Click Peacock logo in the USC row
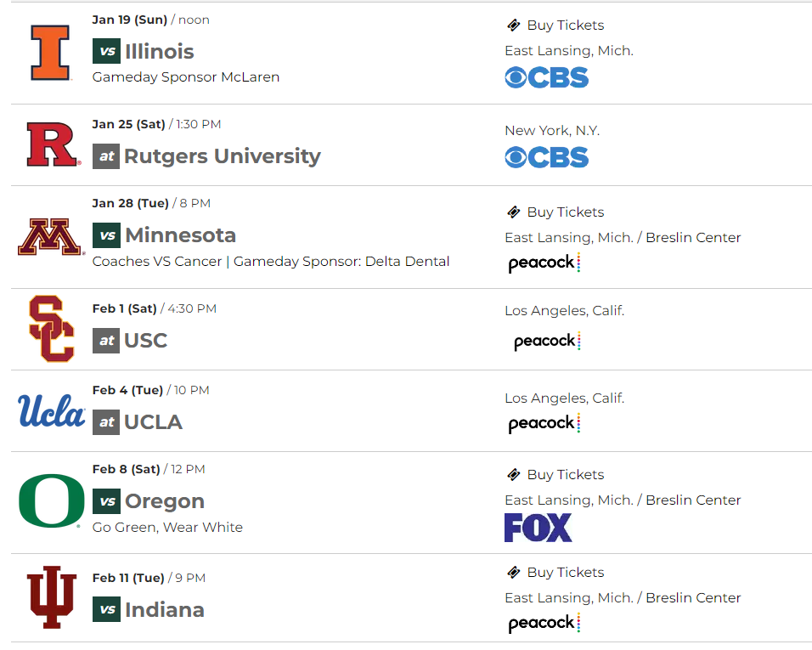The width and height of the screenshot is (812, 650). 546,342
